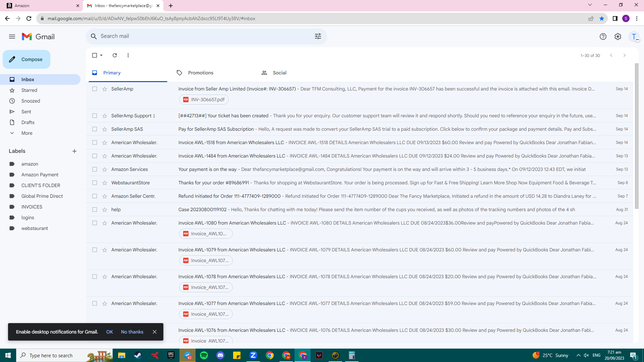Open the INV-306657.pdf attachment
This screenshot has height=362, width=644.
204,100
